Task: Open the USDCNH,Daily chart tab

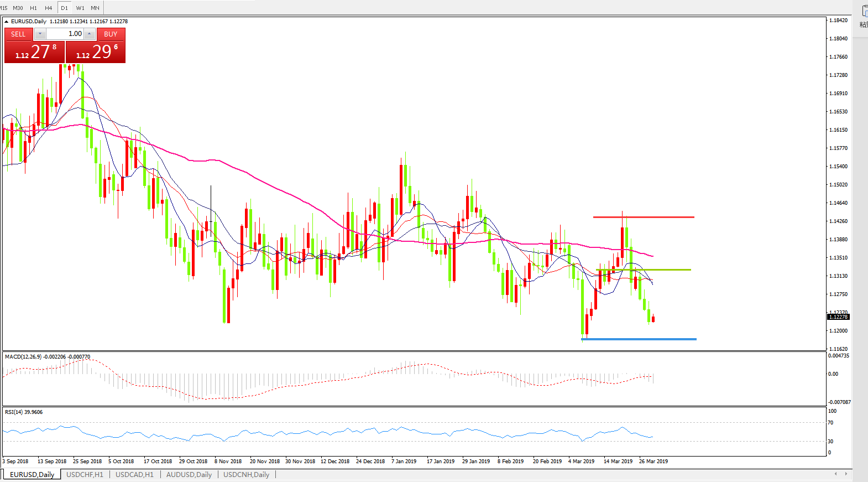Action: tap(246, 474)
